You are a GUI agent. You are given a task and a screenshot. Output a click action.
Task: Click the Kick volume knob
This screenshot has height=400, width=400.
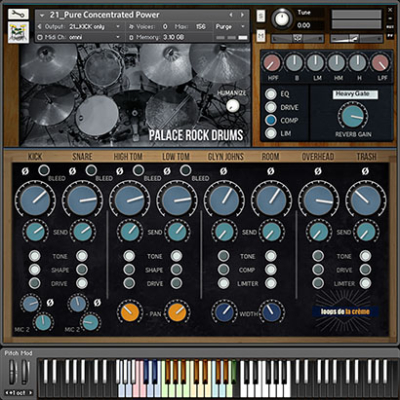(x=35, y=200)
